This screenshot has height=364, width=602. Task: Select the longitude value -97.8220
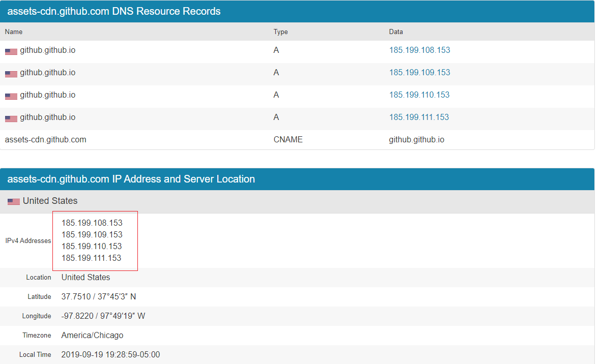point(77,316)
